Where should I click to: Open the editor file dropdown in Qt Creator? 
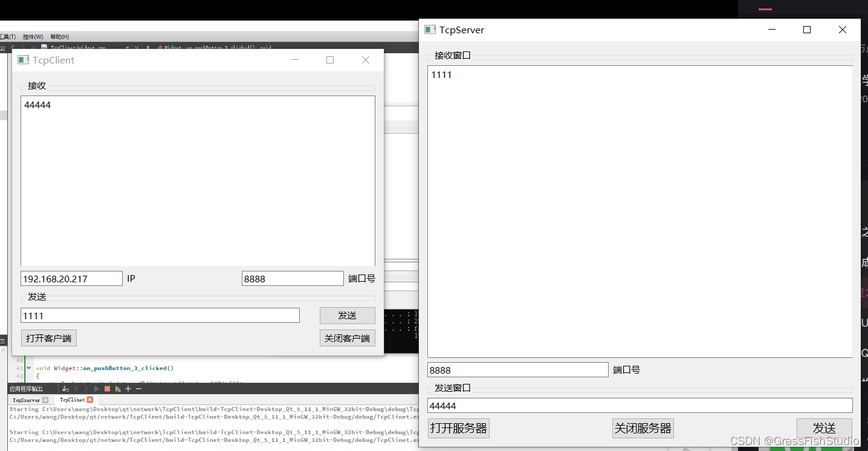coord(127,47)
